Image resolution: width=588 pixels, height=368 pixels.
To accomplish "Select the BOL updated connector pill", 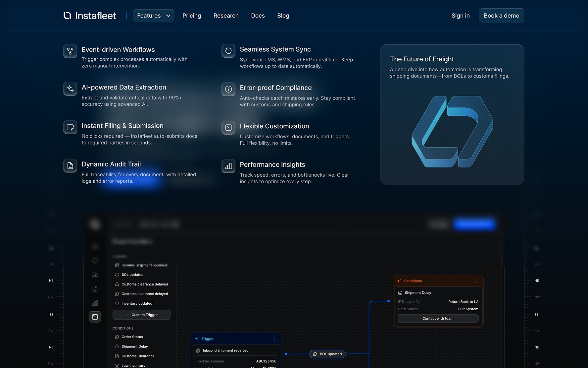I will pos(328,354).
